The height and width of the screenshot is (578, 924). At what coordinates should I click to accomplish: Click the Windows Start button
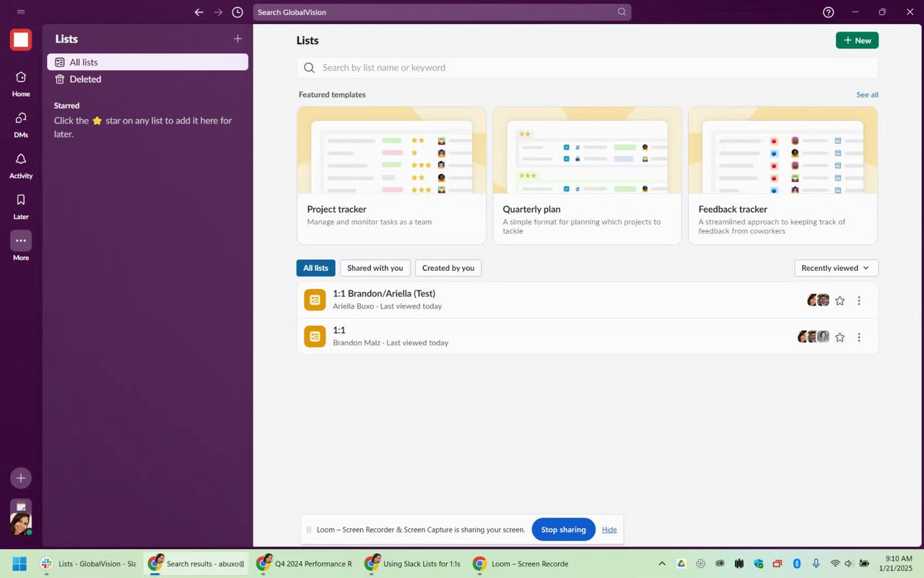coord(19,564)
